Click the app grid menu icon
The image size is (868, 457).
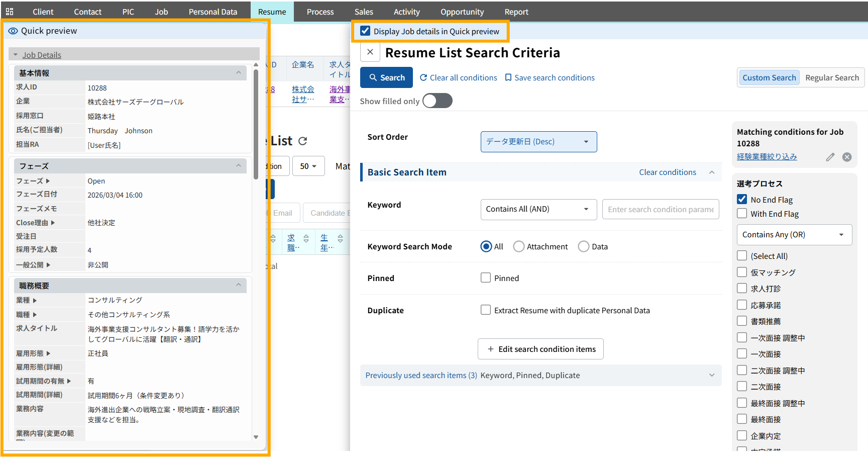click(x=10, y=12)
